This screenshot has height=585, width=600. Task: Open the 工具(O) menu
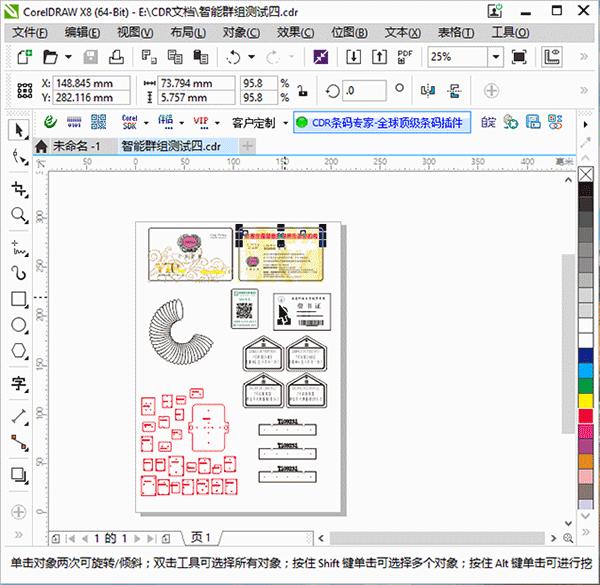click(x=510, y=33)
